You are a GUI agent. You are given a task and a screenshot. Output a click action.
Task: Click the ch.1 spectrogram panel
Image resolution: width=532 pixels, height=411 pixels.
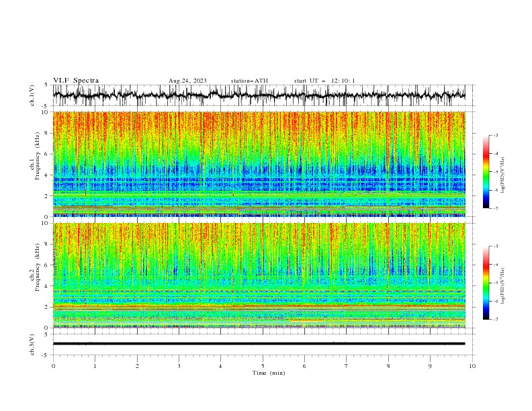[259, 164]
